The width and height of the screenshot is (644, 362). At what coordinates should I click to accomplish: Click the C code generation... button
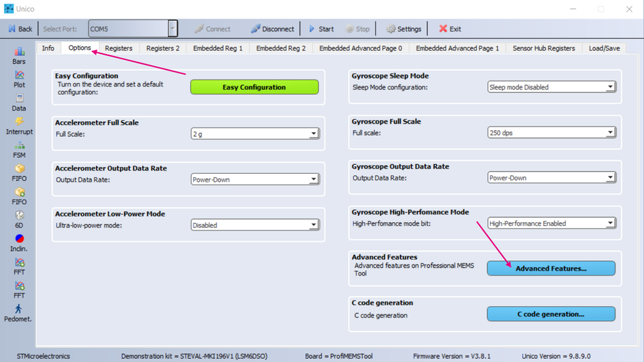click(x=551, y=314)
